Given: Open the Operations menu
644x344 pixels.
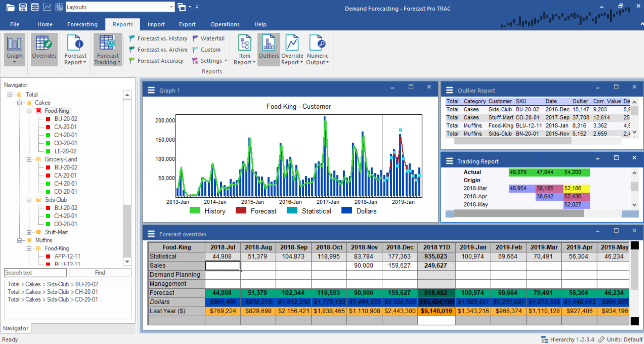Looking at the screenshot, I should [x=225, y=24].
